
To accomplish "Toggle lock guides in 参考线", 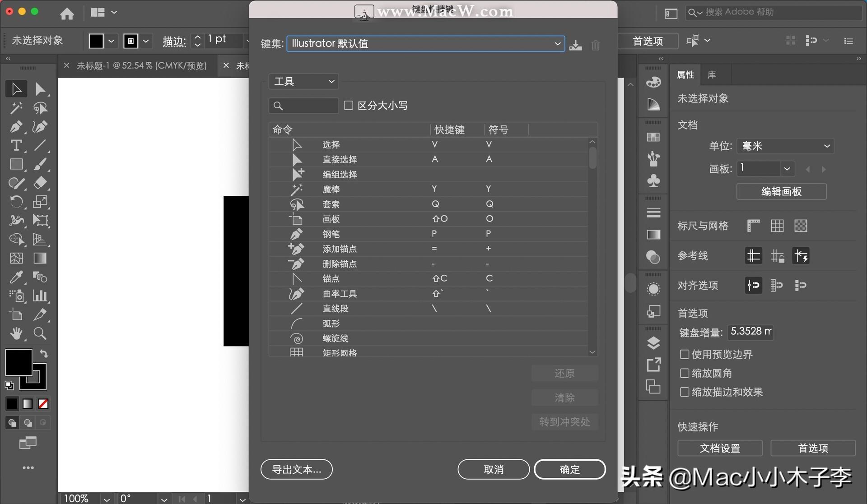I will click(x=777, y=256).
